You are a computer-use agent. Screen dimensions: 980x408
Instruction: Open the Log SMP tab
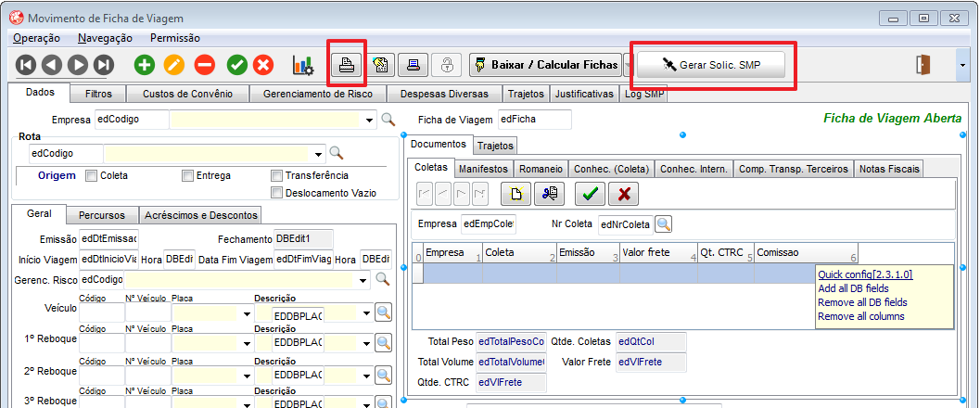pos(643,94)
